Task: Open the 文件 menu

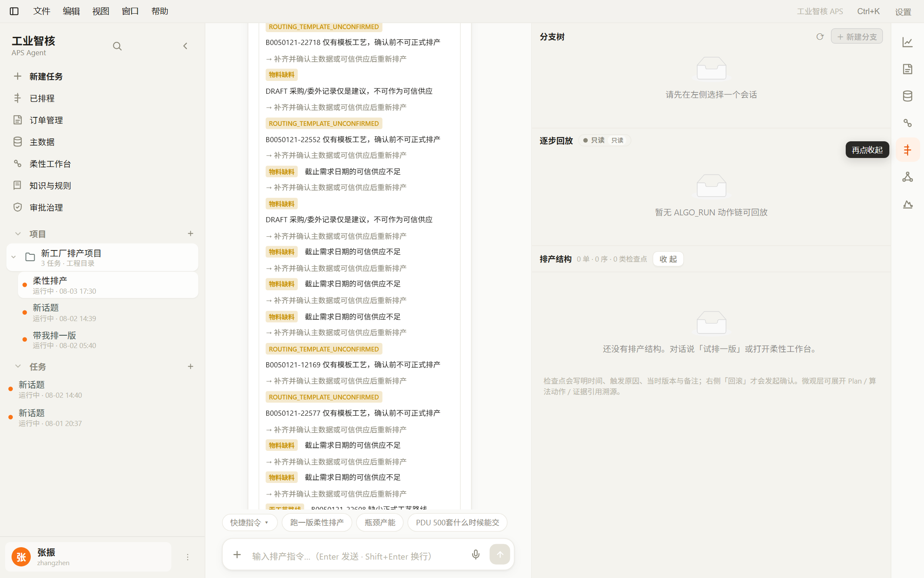Action: 41,11
